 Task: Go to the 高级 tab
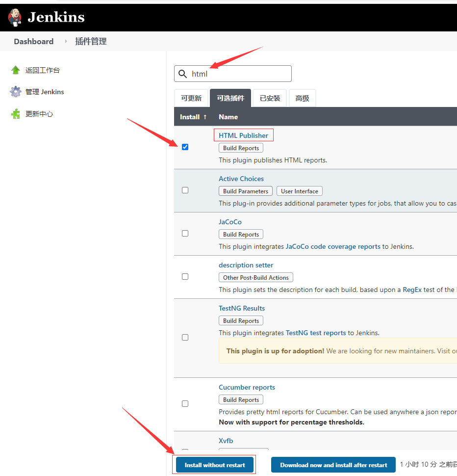tap(302, 98)
